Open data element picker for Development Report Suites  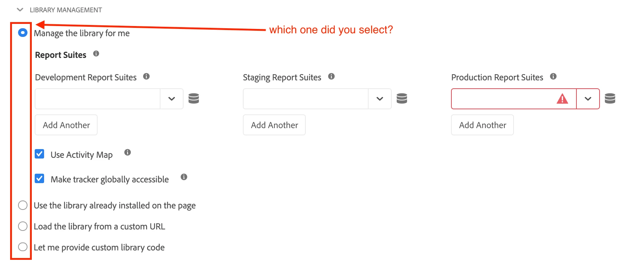[194, 98]
